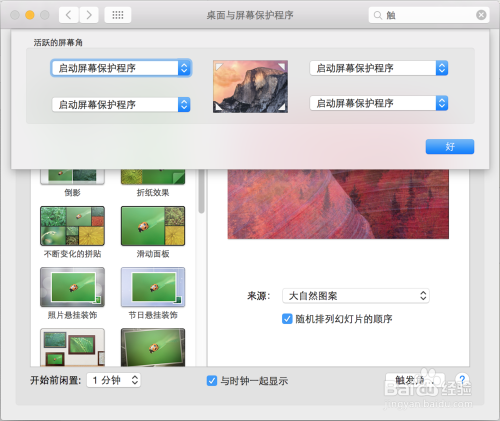Open the 来源 source dropdown 大自然图案
Viewport: 500px width, 421px height.
[356, 296]
